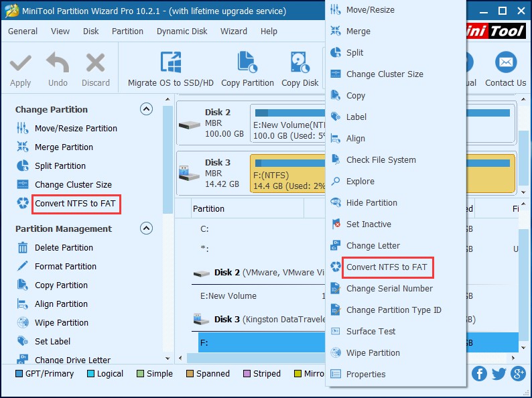This screenshot has height=398, width=532.
Task: Open the Twitter social icon
Action: click(498, 374)
